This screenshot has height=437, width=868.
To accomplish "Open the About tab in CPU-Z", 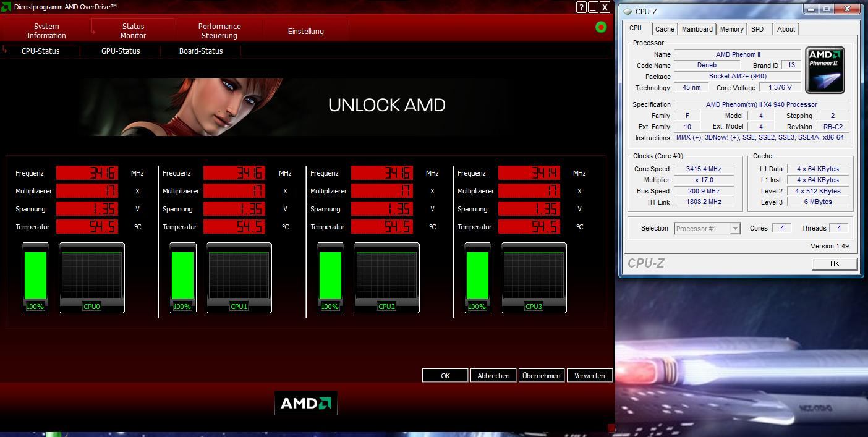I will (786, 29).
